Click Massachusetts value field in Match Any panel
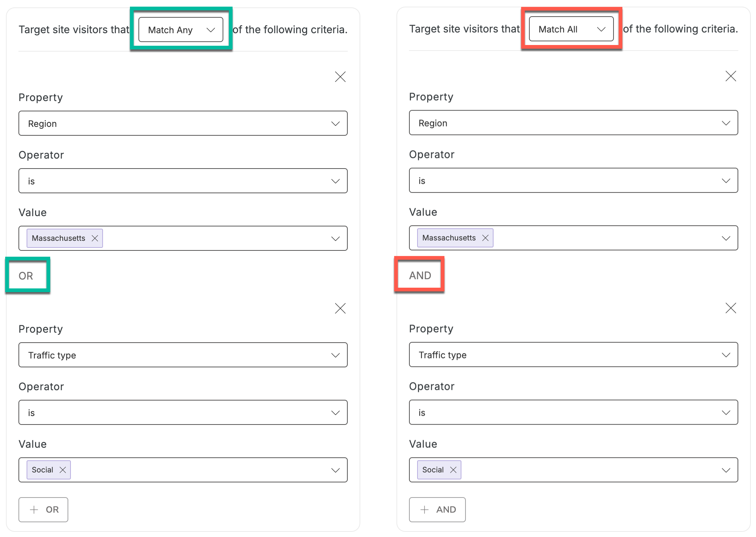This screenshot has height=537, width=756. coord(183,238)
